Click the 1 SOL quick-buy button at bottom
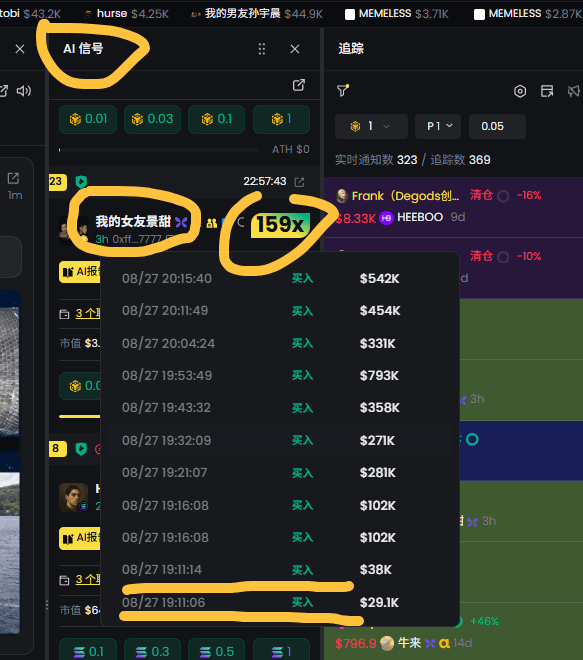This screenshot has height=660, width=583. [x=281, y=651]
